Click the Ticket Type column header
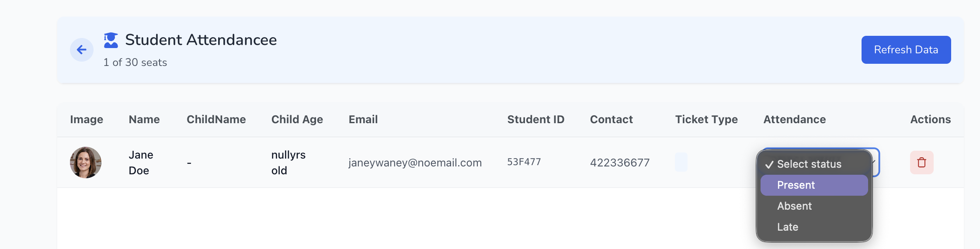The width and height of the screenshot is (980, 249). click(706, 120)
